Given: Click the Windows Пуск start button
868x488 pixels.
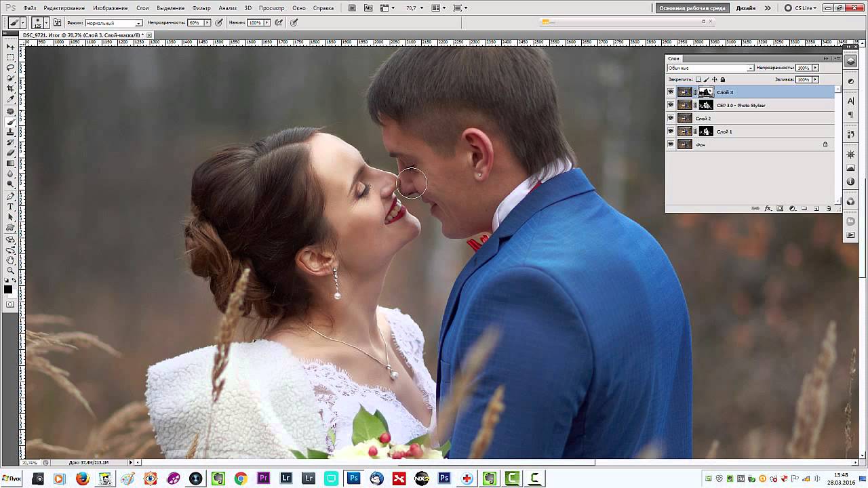Looking at the screenshot, I should pyautogui.click(x=12, y=479).
